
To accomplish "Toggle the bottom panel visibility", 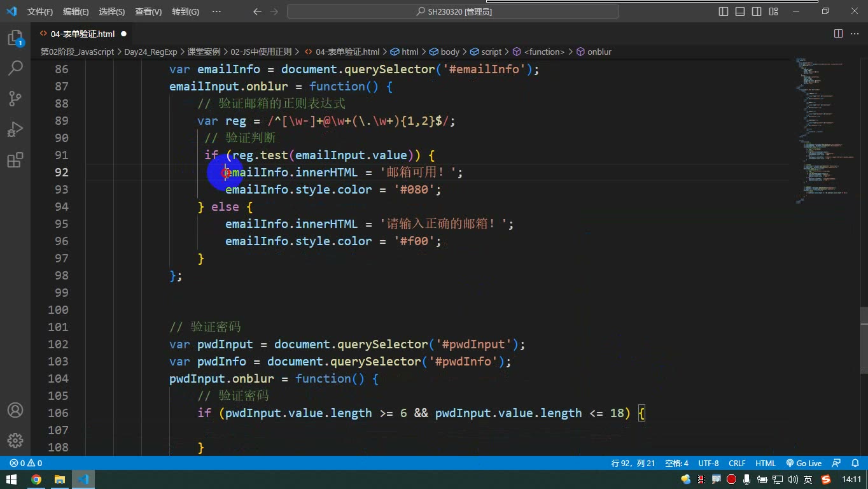I will click(740, 11).
